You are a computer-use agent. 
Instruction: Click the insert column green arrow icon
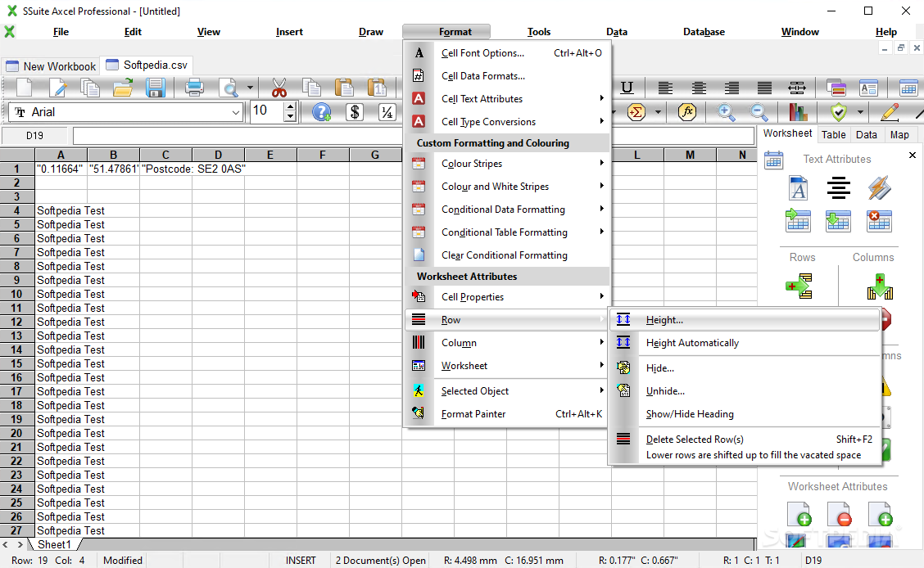pyautogui.click(x=879, y=286)
